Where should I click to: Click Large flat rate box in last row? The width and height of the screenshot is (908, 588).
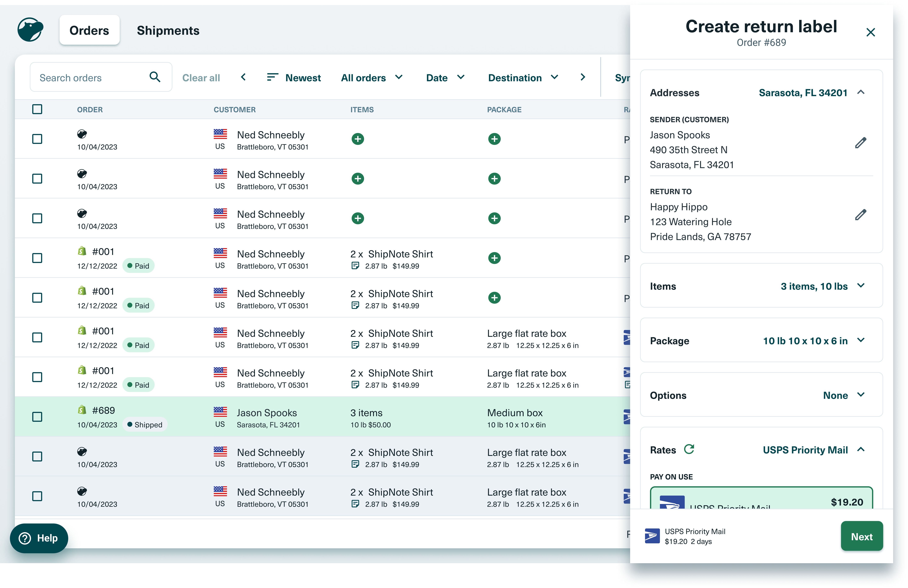click(526, 492)
